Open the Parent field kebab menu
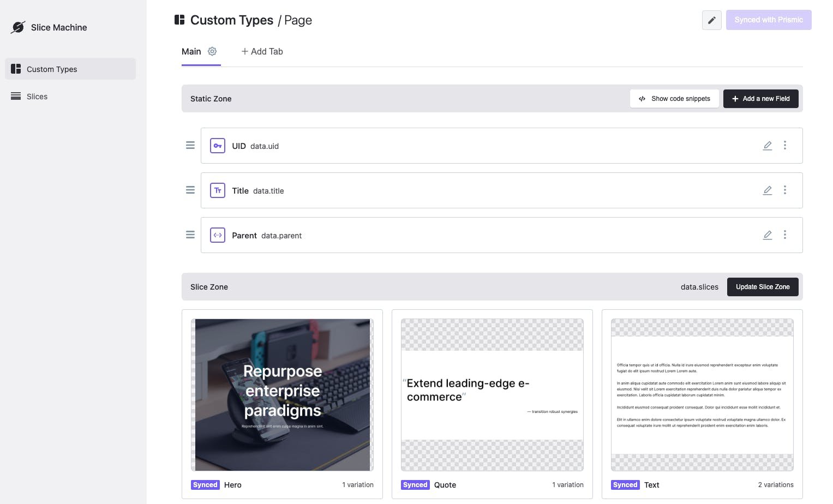833x504 pixels. tap(785, 235)
